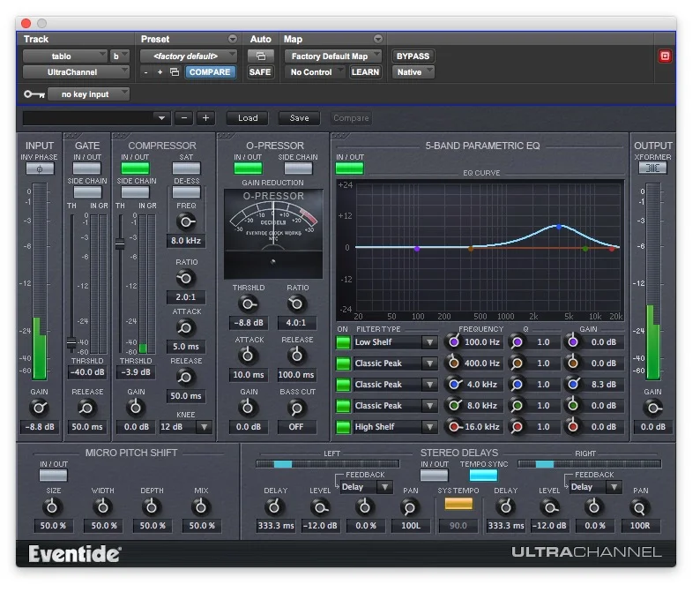Click the left delay level bar
This screenshot has width=700, height=592.
tap(327, 464)
